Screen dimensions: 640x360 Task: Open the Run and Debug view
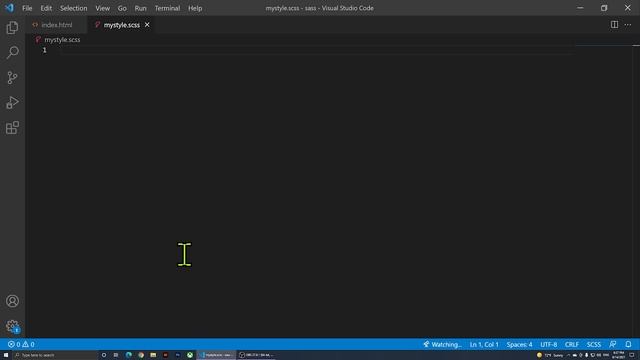pyautogui.click(x=12, y=102)
